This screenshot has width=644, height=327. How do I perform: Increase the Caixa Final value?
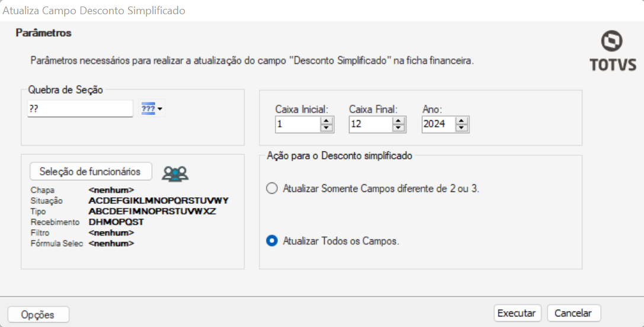[x=399, y=121]
